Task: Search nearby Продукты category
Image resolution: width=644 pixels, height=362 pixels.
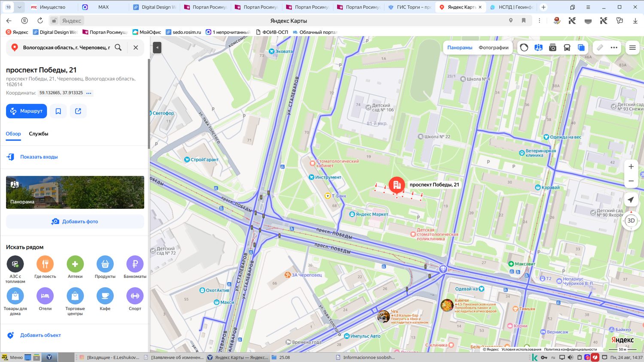Action: [105, 267]
